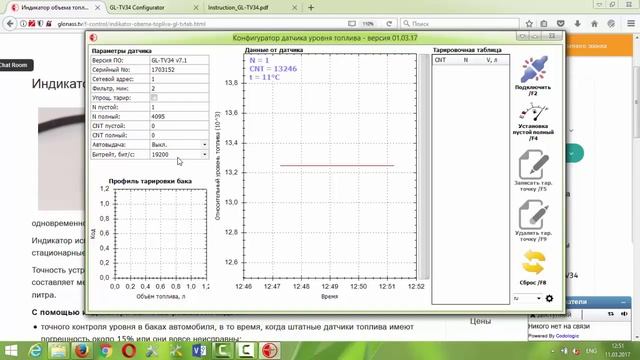The height and width of the screenshot is (360, 640).
Task: Click the CNT column header in table
Action: click(x=440, y=60)
